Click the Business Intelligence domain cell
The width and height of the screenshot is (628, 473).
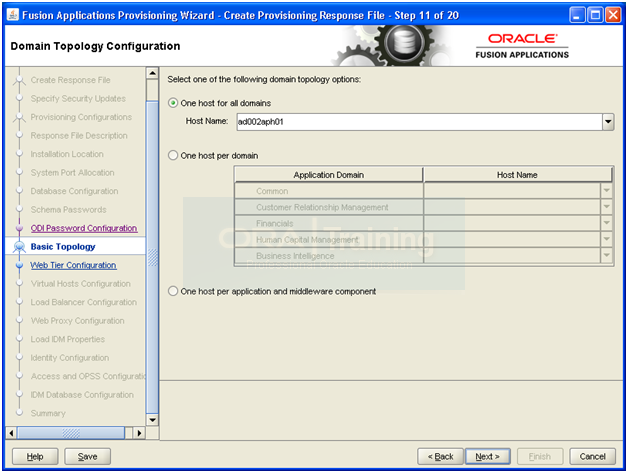329,256
